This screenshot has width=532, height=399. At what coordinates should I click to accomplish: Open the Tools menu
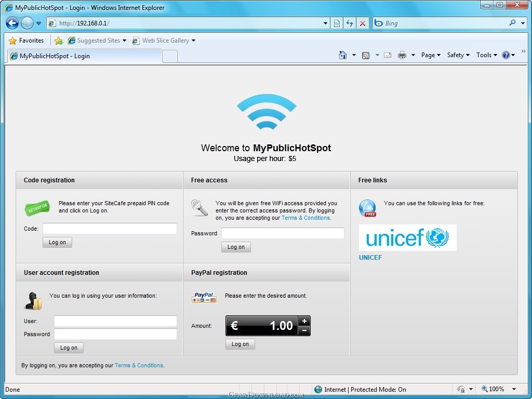pyautogui.click(x=486, y=55)
